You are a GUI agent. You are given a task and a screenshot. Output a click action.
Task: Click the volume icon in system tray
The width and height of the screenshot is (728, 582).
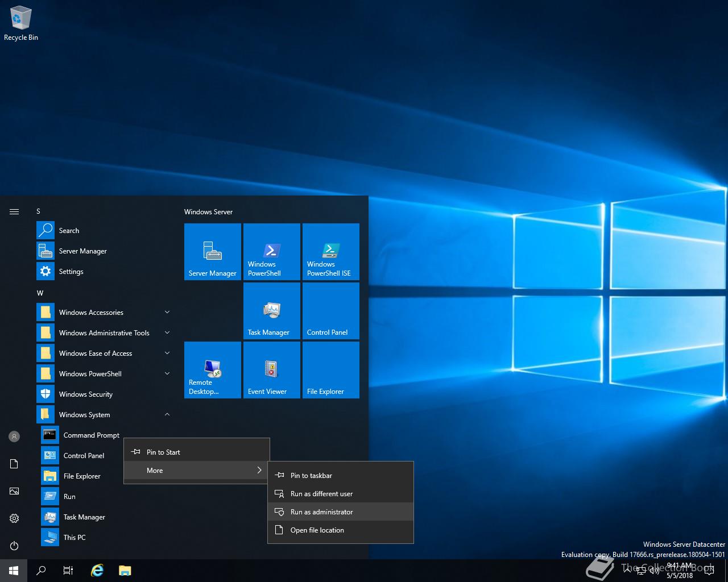(x=655, y=571)
